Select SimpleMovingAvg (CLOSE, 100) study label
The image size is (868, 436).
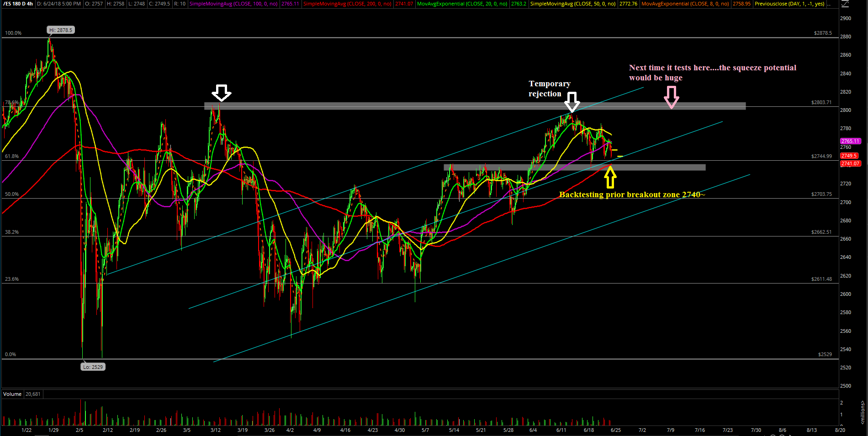(x=233, y=4)
